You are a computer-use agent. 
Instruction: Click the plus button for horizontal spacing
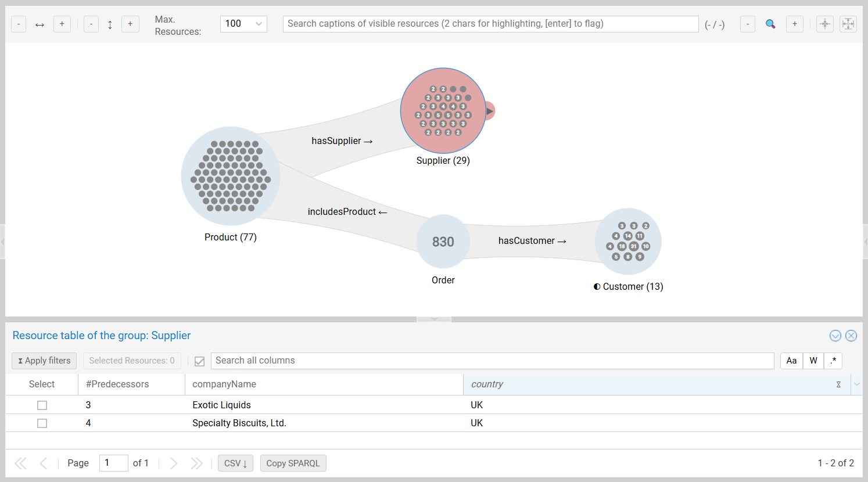pyautogui.click(x=62, y=24)
